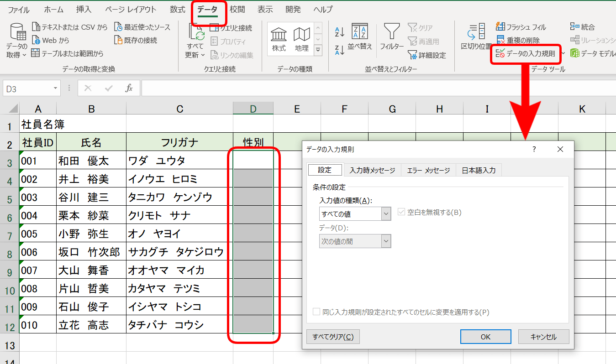Viewport: 616px width, 364px height.
Task: Click データの入力規則 ribbon button
Action: 525,54
